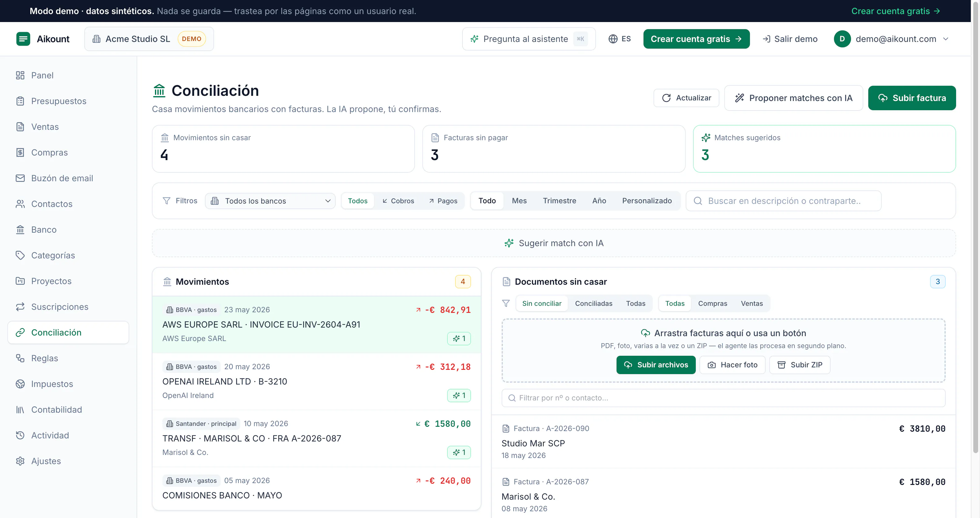Click the demo user avatar D
This screenshot has height=518, width=980.
point(842,39)
